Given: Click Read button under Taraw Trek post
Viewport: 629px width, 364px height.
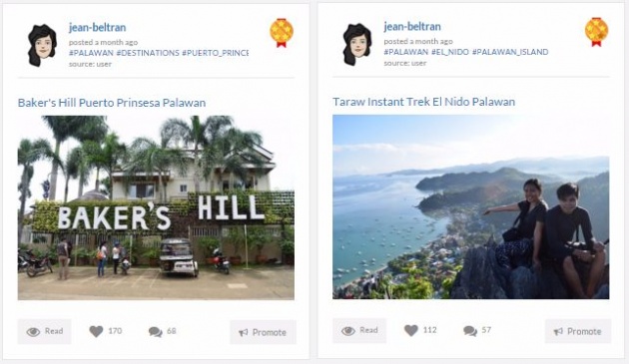Looking at the screenshot, I should [x=359, y=331].
